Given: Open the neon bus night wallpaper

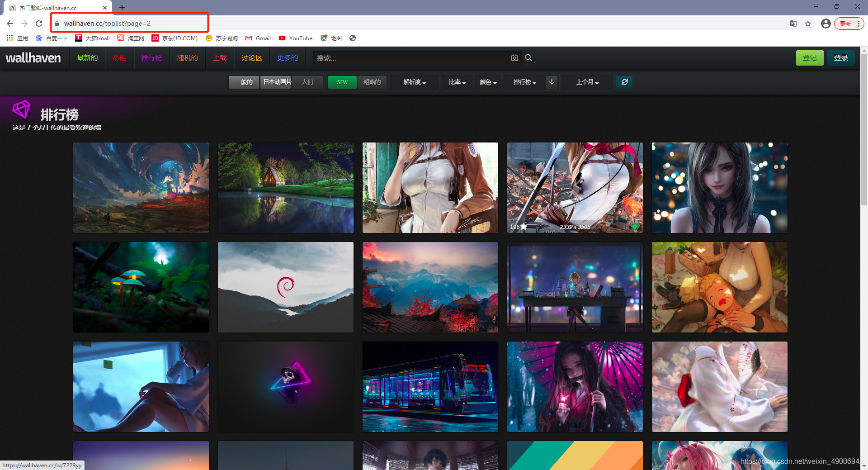Looking at the screenshot, I should coord(430,387).
